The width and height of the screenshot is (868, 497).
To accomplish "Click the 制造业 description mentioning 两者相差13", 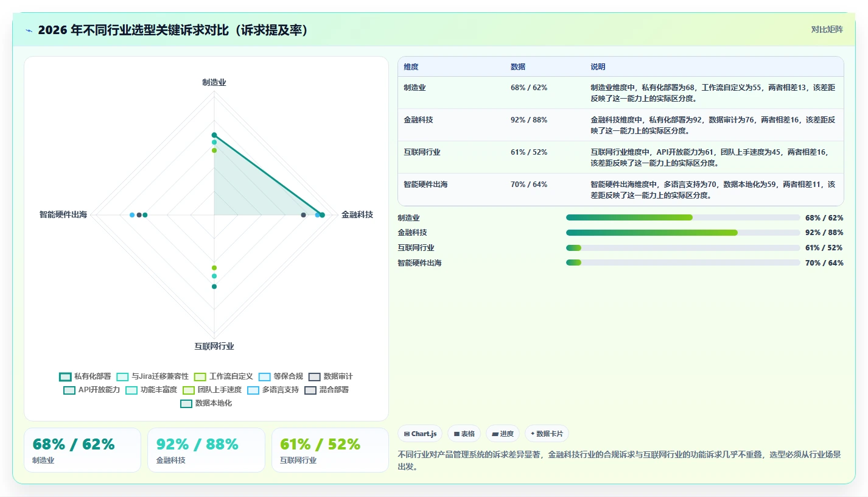I will 713,93.
